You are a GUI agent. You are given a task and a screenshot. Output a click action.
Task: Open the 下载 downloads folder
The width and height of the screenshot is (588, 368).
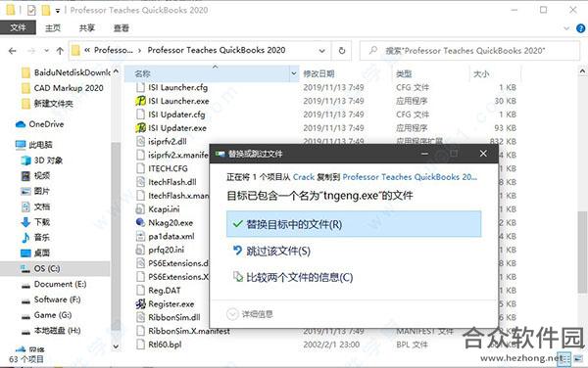pyautogui.click(x=35, y=222)
